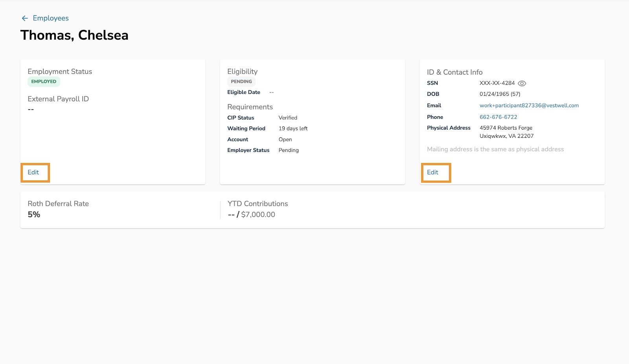The image size is (629, 364).
Task: Click the EMPLOYED status badge
Action: click(44, 81)
